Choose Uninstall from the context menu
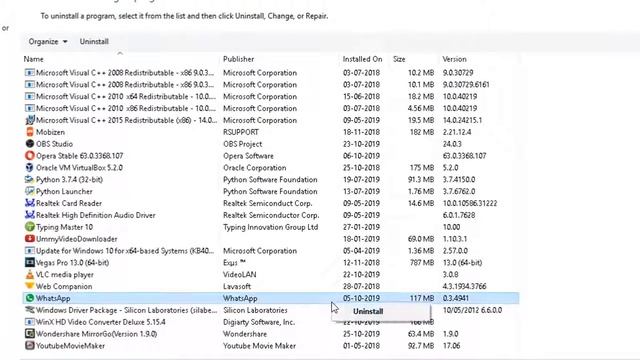 coord(368,311)
